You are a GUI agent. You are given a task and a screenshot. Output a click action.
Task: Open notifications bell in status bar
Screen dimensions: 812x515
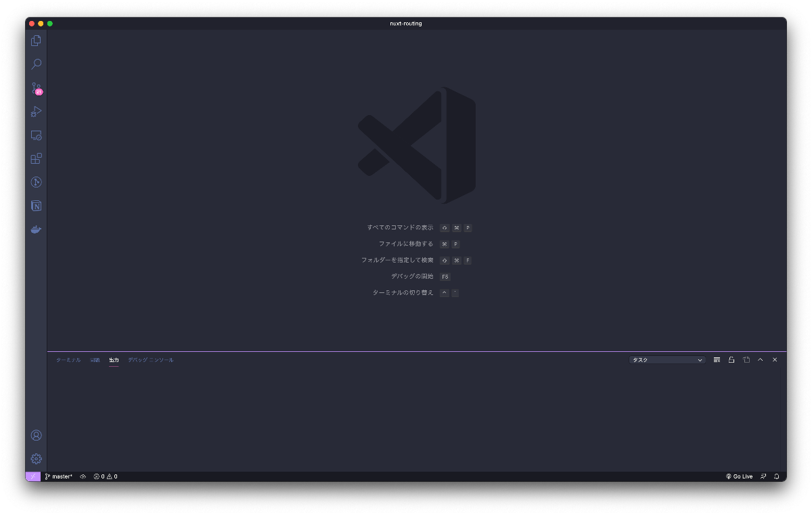(776, 476)
